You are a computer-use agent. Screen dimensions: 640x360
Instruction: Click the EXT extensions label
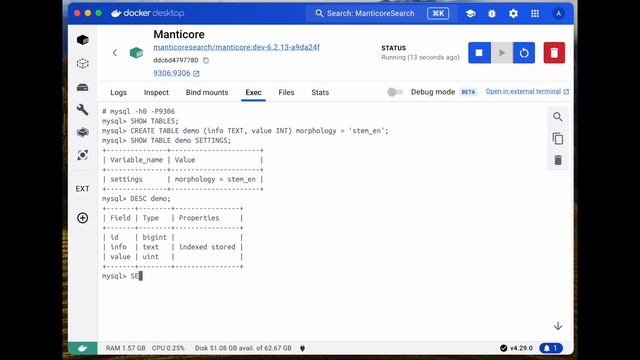click(x=82, y=189)
